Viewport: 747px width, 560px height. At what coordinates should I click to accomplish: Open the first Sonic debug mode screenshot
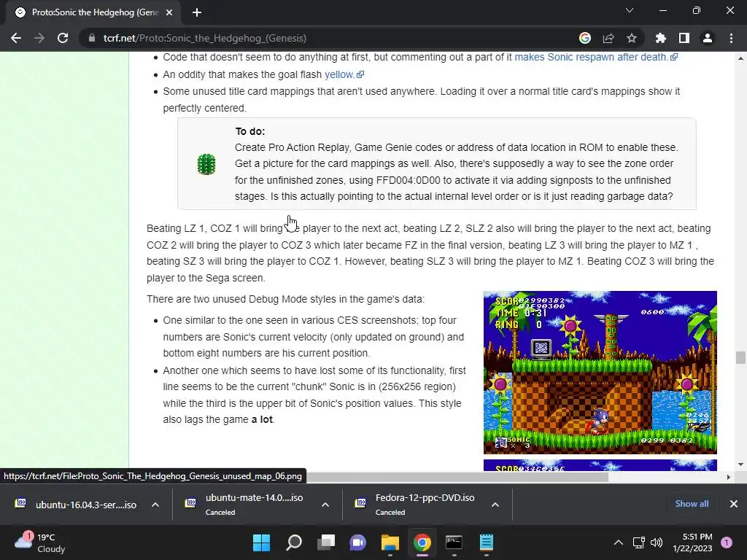pos(600,373)
